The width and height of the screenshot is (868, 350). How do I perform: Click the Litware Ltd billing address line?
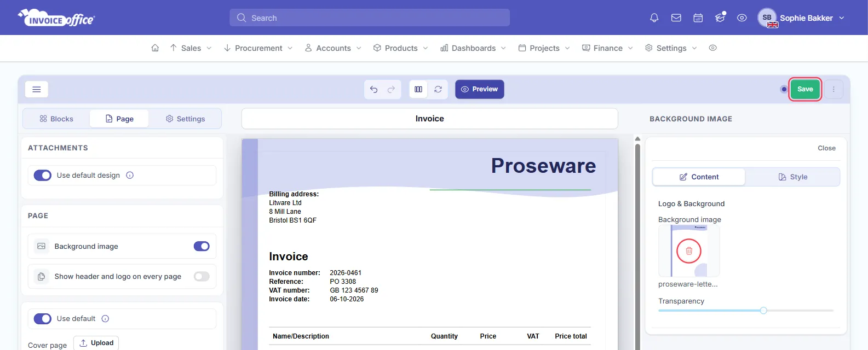pyautogui.click(x=285, y=203)
